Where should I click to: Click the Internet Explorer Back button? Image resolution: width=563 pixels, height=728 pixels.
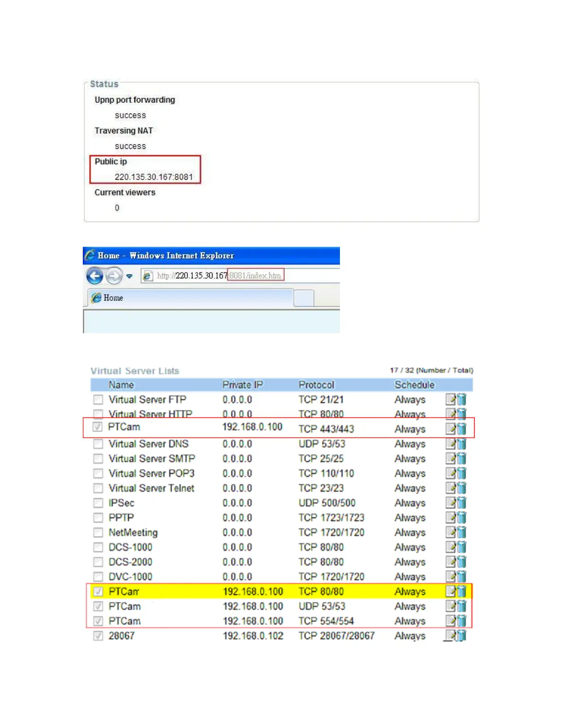pos(95,276)
